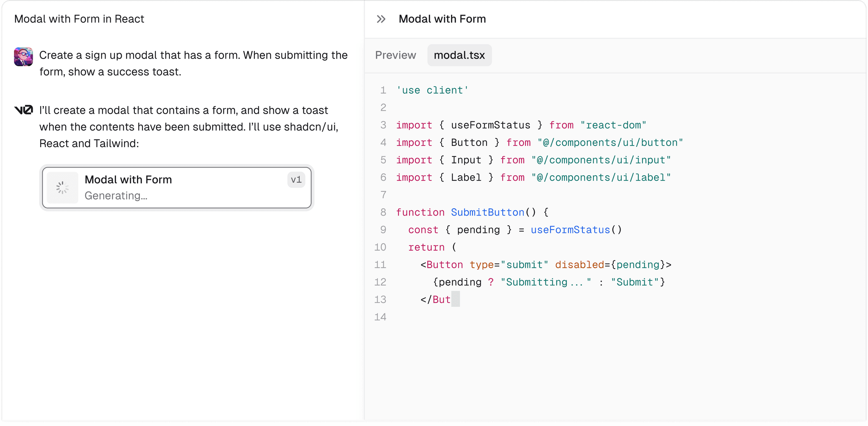Click the user's sign up modal prompt message
Image resolution: width=868 pixels, height=426 pixels.
(x=193, y=63)
